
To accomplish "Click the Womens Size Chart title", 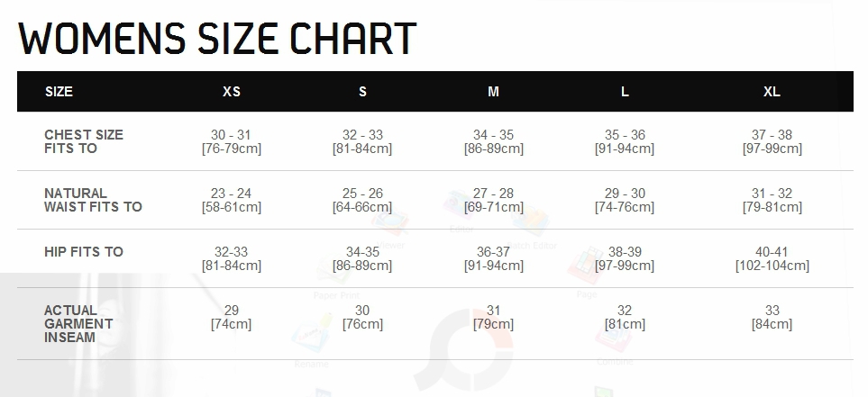I will 217,39.
